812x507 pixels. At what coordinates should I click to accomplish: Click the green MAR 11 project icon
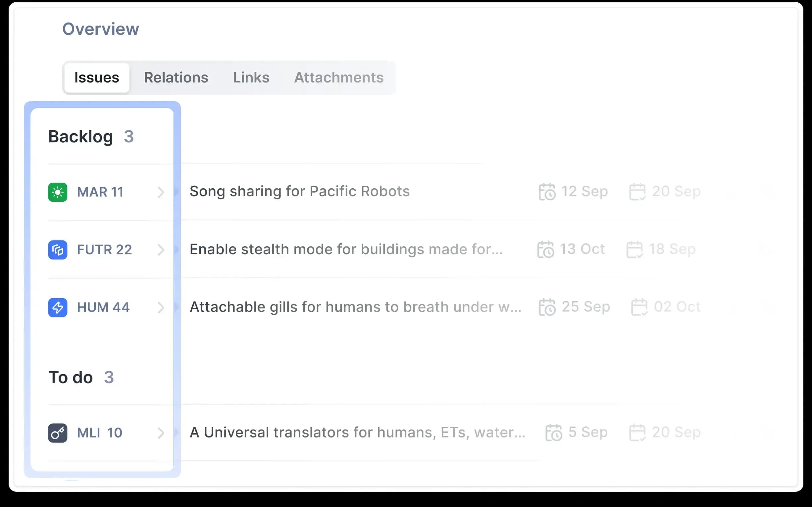point(57,192)
